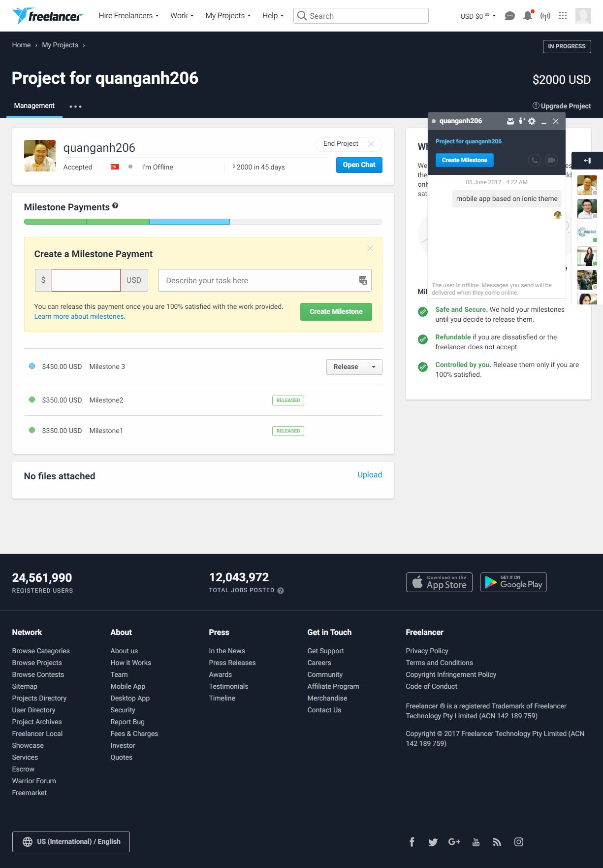Open the user profile avatar in header
This screenshot has height=868, width=603.
pos(583,16)
